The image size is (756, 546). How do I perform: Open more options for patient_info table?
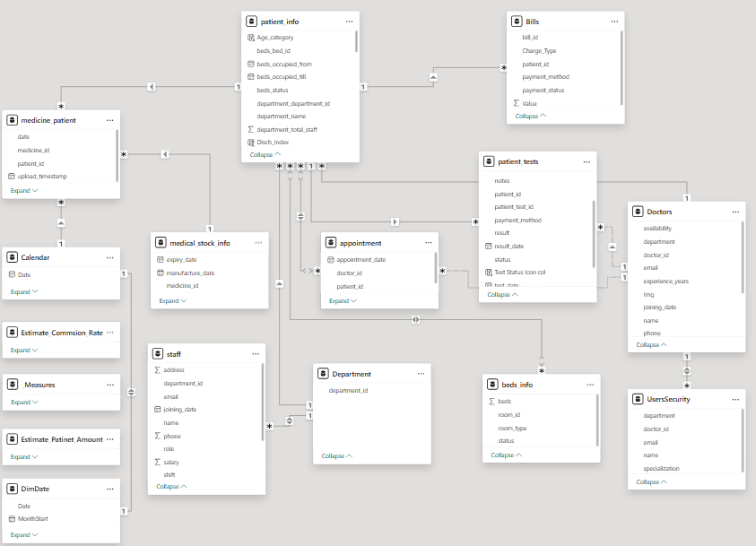[x=349, y=21]
